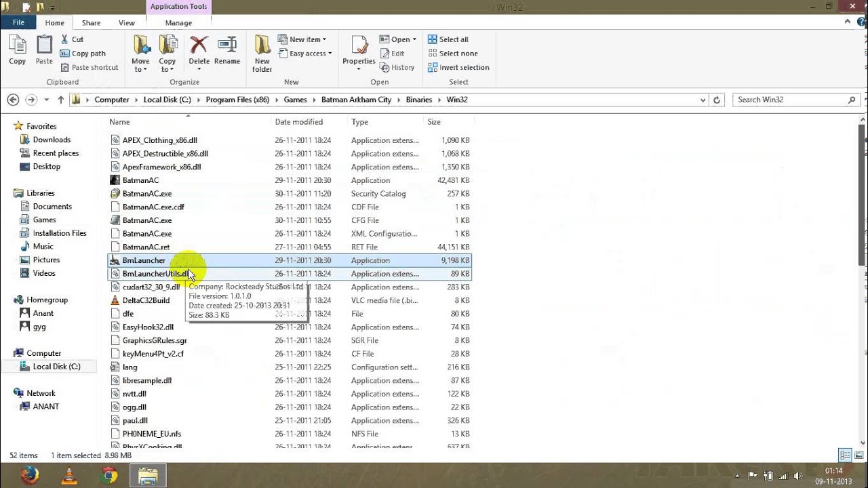Image resolution: width=868 pixels, height=488 pixels.
Task: Navigate to Batman Arkham City breadcrumb
Action: pyautogui.click(x=356, y=100)
